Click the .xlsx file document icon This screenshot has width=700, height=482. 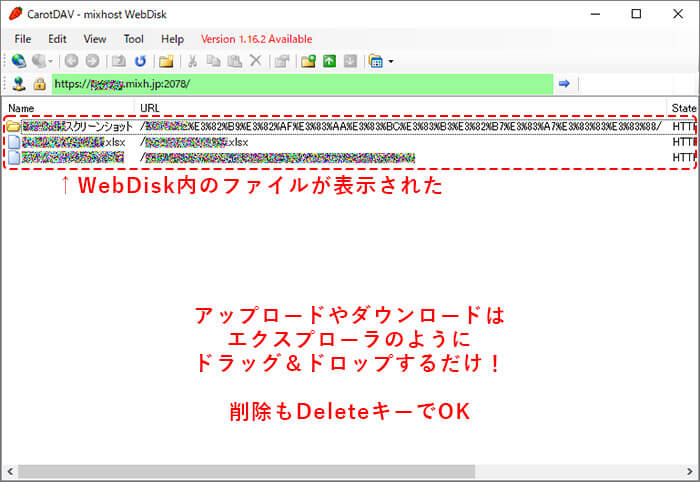click(14, 142)
